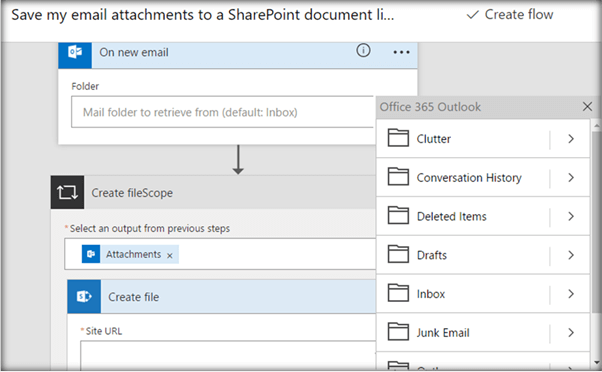
Task: Click the SharePoint icon on Create file
Action: point(84,296)
